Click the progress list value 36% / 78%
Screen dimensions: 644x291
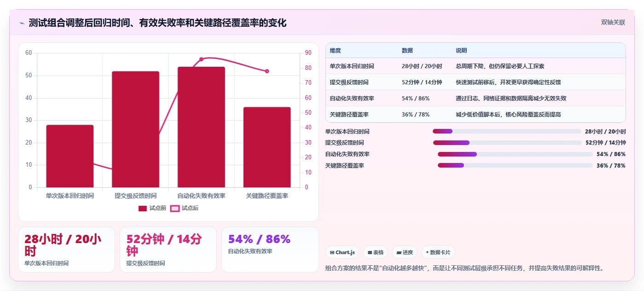(611, 166)
